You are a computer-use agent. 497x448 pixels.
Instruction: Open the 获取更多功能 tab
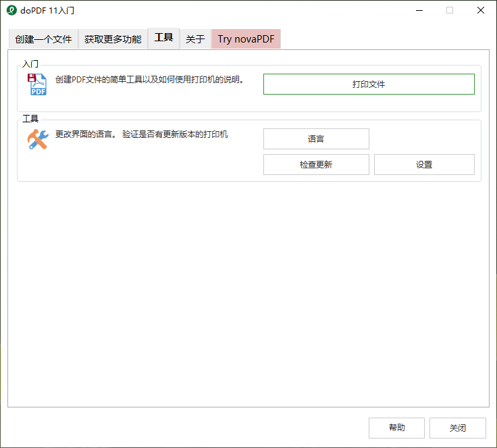click(x=113, y=39)
